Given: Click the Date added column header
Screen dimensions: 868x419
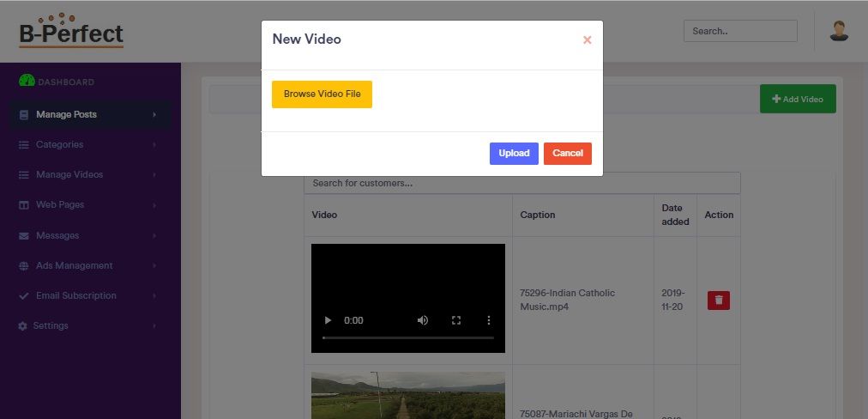Looking at the screenshot, I should click(x=675, y=215).
